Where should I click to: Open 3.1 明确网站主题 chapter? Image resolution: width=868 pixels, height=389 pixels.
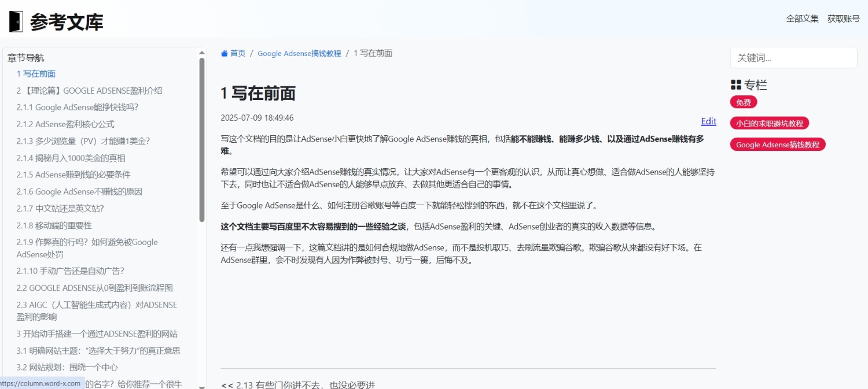pyautogui.click(x=98, y=350)
